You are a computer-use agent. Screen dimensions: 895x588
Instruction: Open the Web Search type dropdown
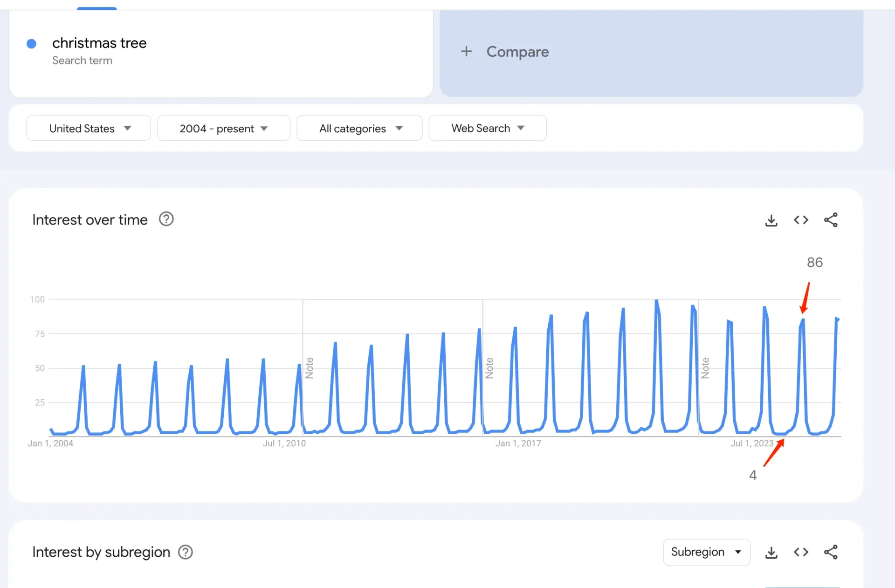488,128
